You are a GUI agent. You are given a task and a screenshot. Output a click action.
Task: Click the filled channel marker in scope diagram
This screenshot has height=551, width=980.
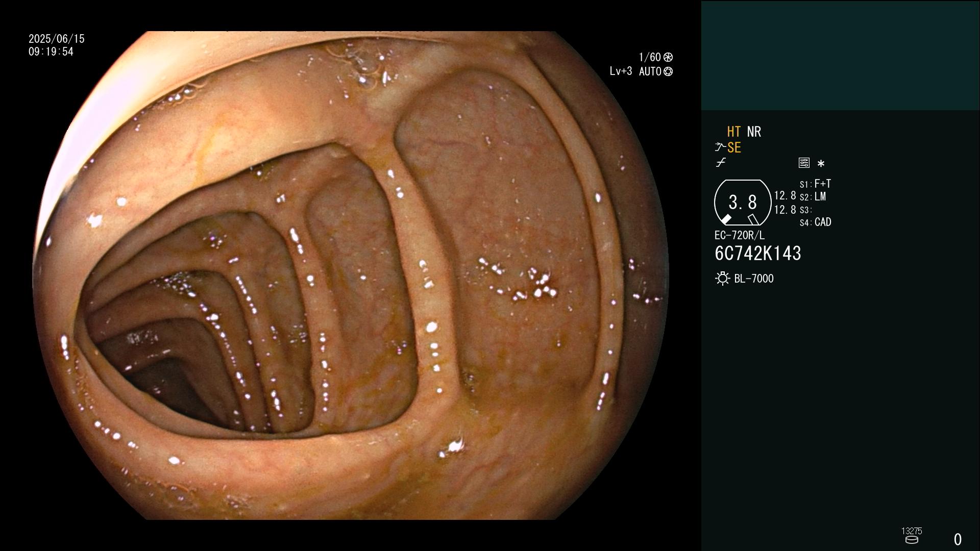click(x=726, y=219)
